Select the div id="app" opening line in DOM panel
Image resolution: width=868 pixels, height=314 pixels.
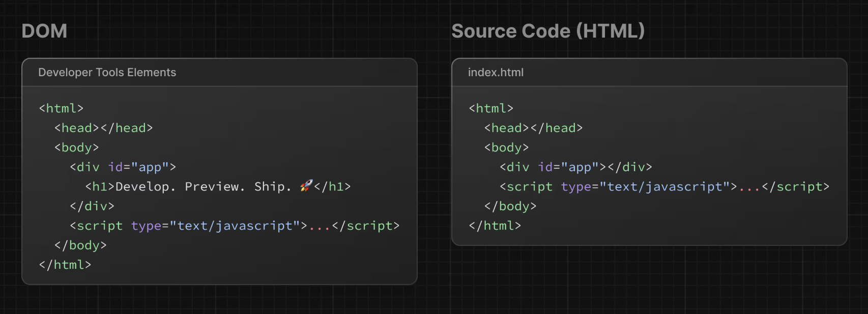pos(123,167)
